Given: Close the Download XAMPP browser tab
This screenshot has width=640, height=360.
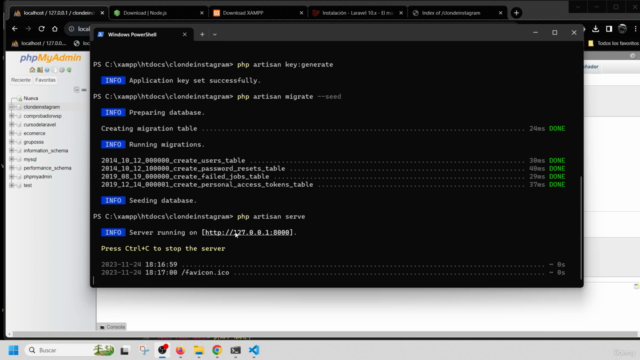Looking at the screenshot, I should pyautogui.click(x=301, y=13).
